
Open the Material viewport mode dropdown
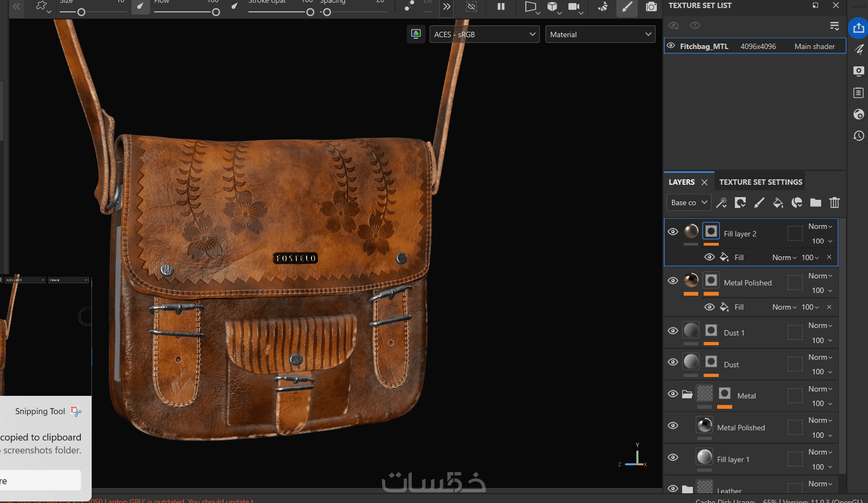pos(600,34)
